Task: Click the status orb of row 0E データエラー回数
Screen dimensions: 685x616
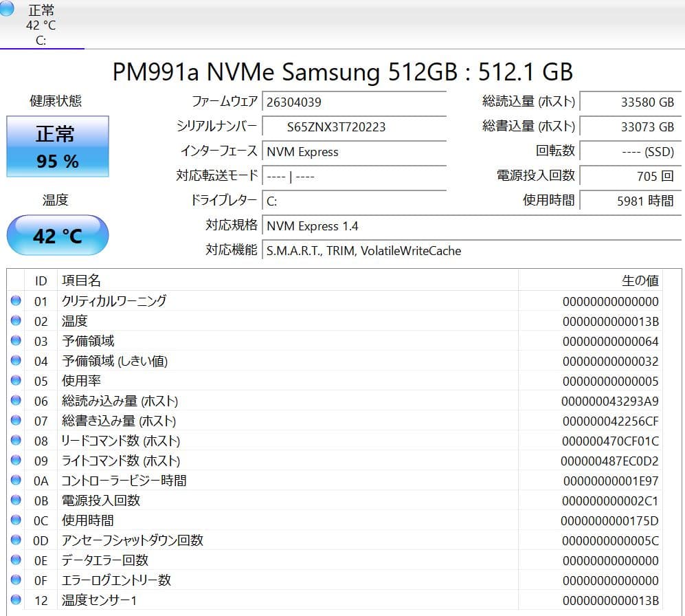Action: tap(16, 560)
